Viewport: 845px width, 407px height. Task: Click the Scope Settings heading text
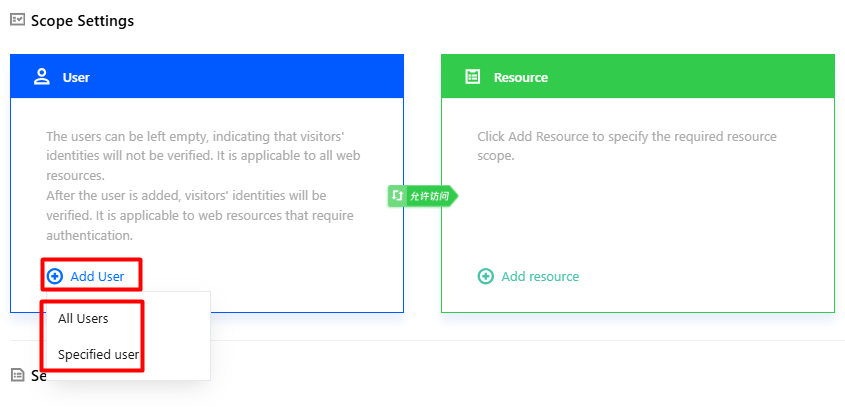tap(82, 21)
